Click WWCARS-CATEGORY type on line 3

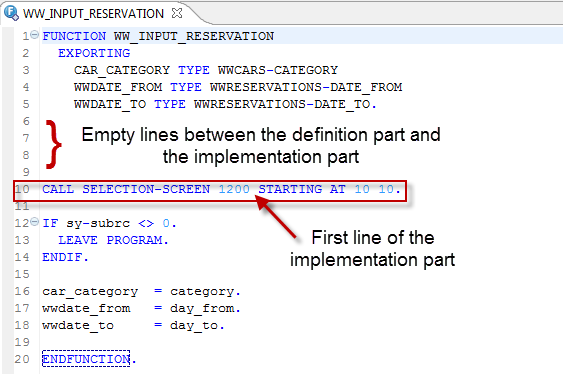278,70
